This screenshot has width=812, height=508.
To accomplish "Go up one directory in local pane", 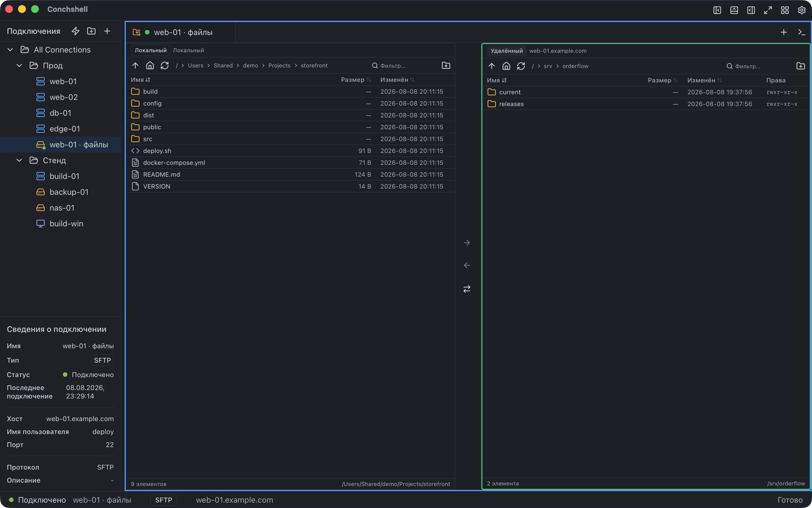I will [x=135, y=65].
